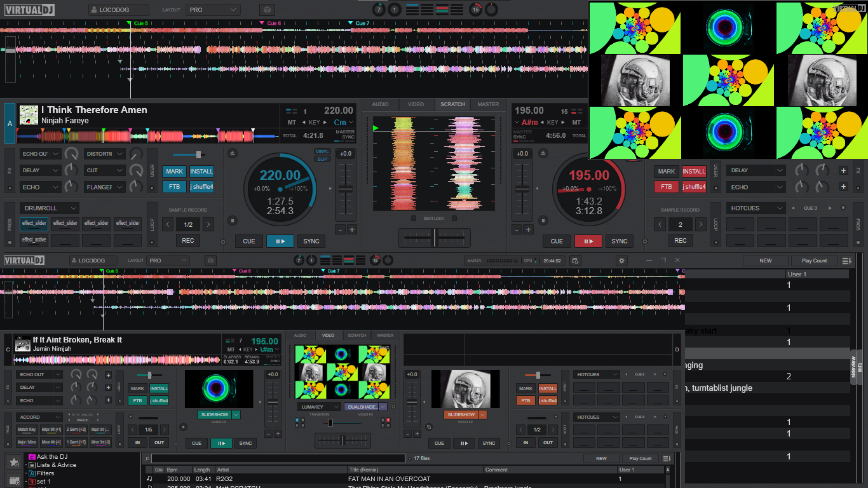Toggle SLIP mode on deck A
The width and height of the screenshot is (868, 488).
(323, 159)
